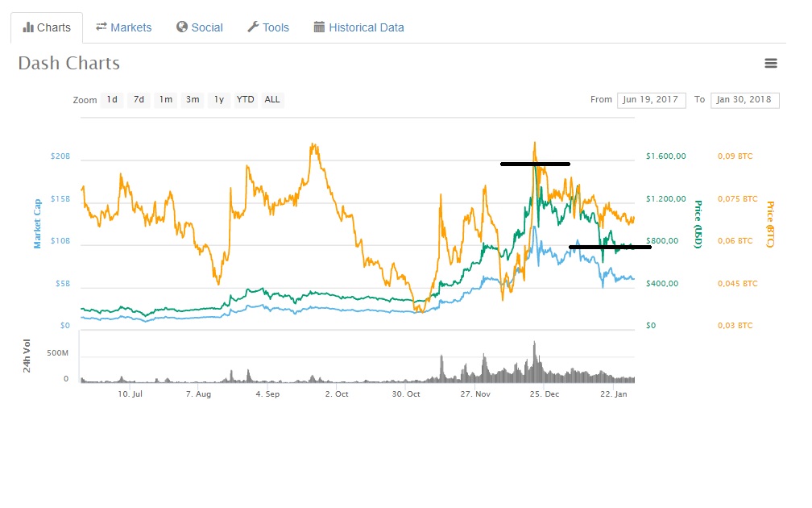The height and width of the screenshot is (508, 812).
Task: Click the 7. Aug date label
Action: tap(198, 394)
